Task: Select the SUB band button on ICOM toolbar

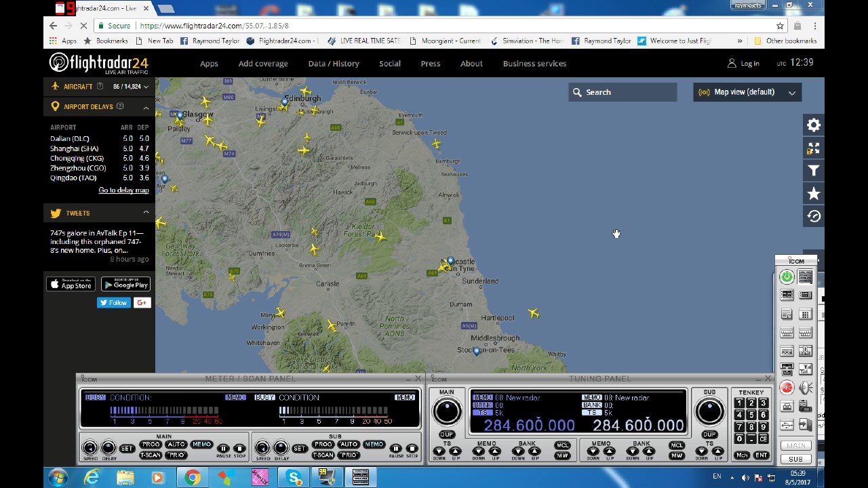Action: tap(795, 459)
